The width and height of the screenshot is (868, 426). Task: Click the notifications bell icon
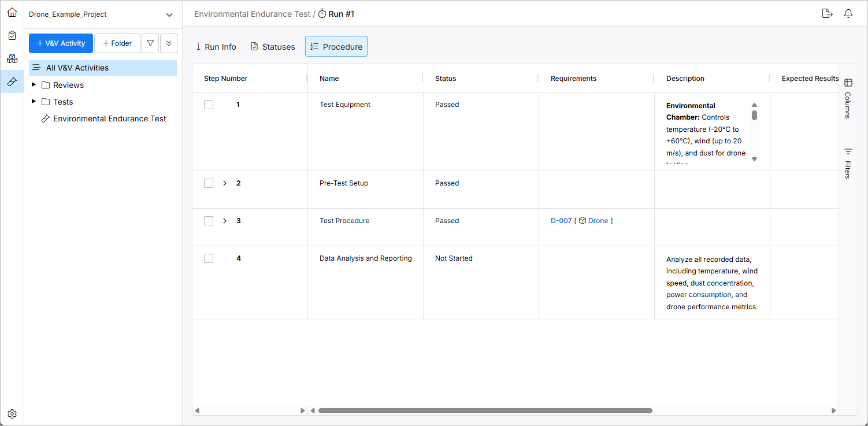848,14
